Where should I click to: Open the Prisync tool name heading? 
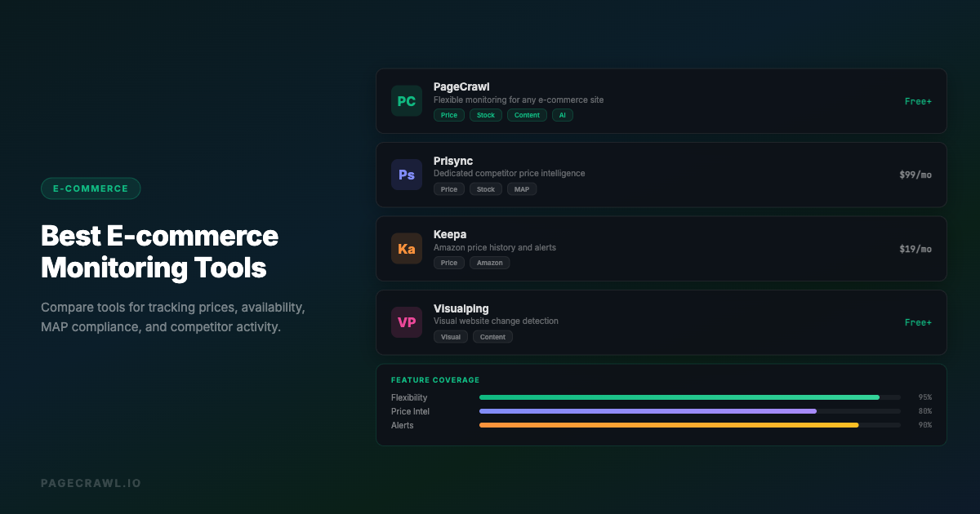coord(453,161)
